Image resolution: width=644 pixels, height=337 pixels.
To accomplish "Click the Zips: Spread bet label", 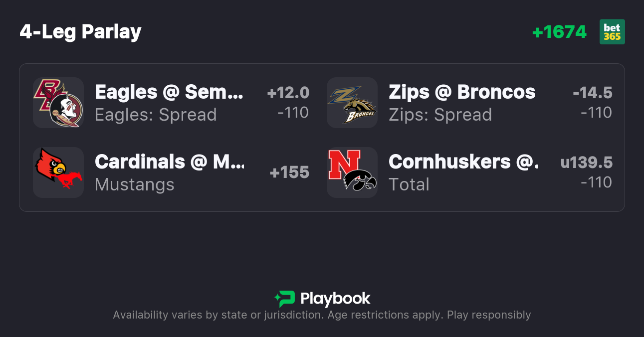I will point(440,115).
